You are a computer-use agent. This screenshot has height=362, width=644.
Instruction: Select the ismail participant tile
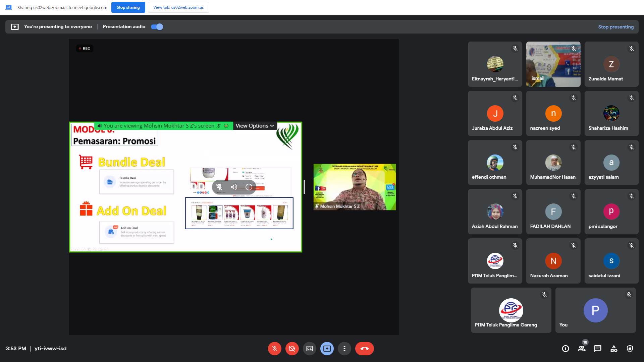[553, 64]
